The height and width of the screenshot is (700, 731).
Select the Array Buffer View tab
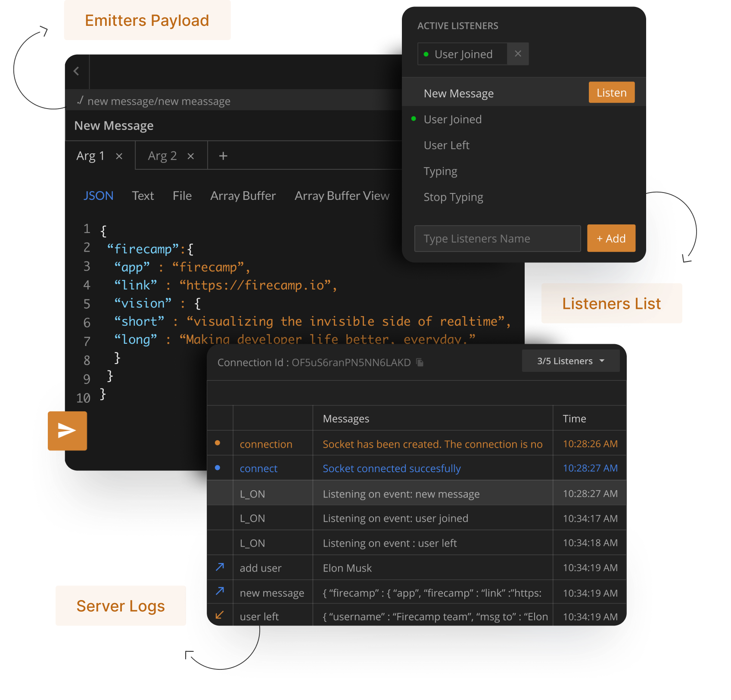coord(342,196)
